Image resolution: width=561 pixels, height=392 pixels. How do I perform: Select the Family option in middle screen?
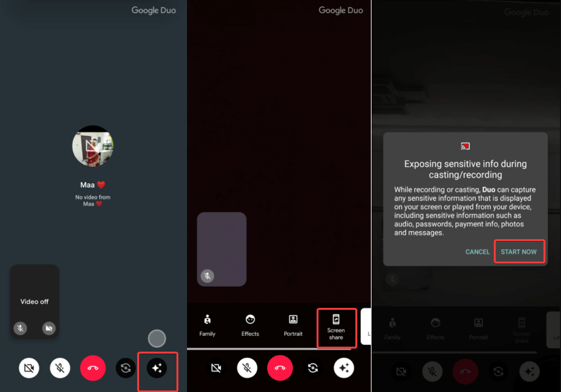point(208,325)
